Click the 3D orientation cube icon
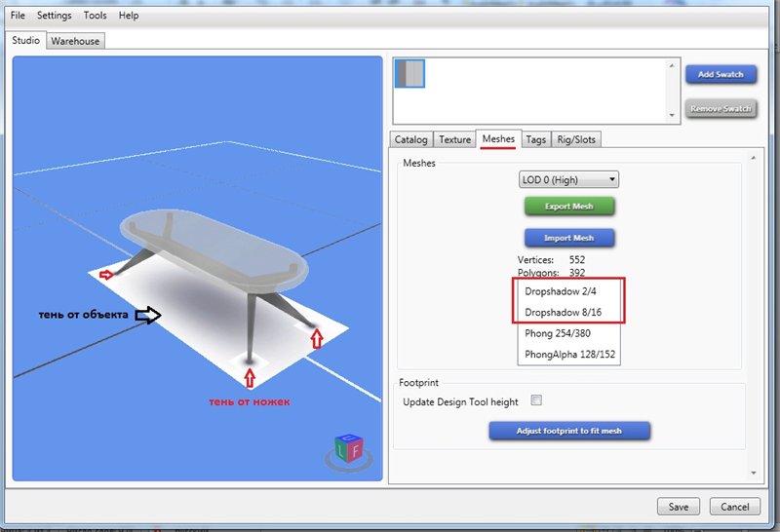This screenshot has height=532, width=780. tap(348, 450)
